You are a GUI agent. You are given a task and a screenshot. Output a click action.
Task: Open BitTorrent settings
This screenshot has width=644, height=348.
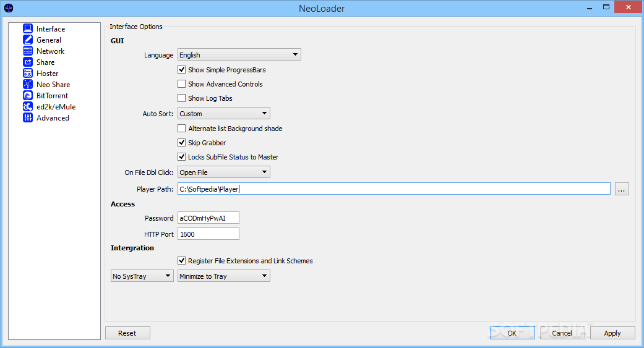click(52, 95)
